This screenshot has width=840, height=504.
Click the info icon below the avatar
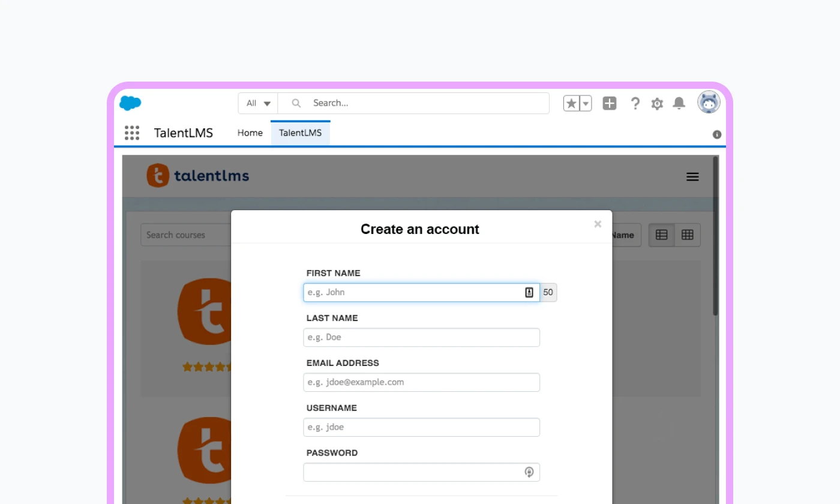tap(716, 134)
